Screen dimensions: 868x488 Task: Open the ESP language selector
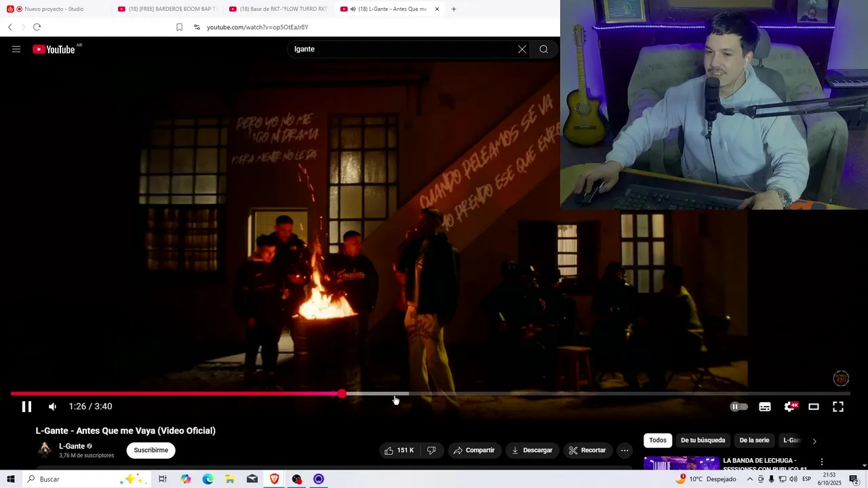[x=808, y=479]
